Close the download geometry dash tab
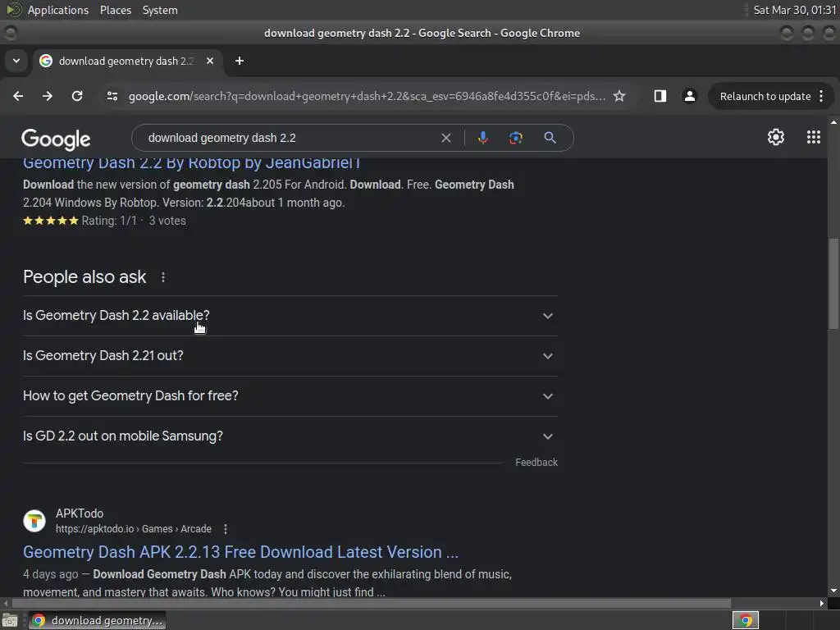The width and height of the screenshot is (840, 630). tap(210, 61)
